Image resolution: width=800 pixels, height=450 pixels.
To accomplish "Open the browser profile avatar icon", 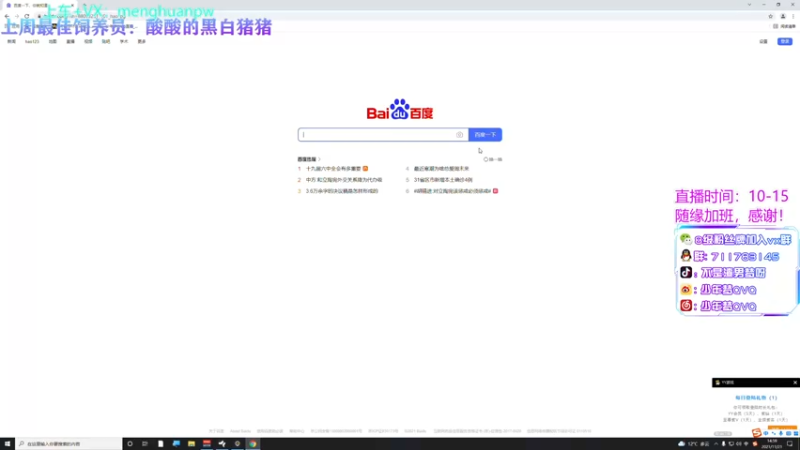I will (783, 16).
